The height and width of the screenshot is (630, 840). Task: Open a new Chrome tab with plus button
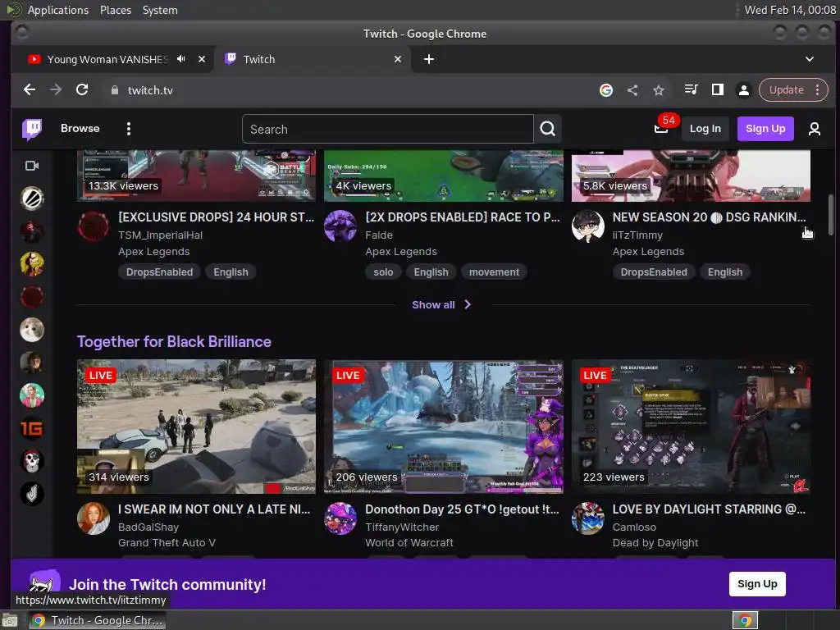[428, 59]
